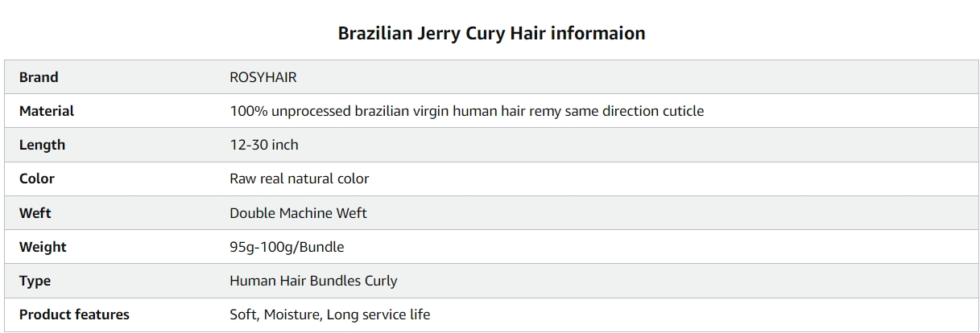The image size is (980, 333).
Task: Select the Color row label
Action: (x=37, y=179)
